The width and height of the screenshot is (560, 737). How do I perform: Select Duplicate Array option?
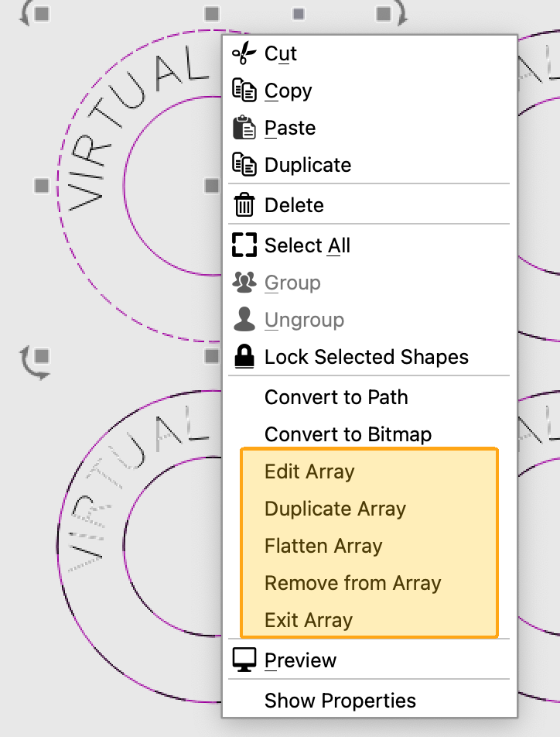tap(335, 509)
